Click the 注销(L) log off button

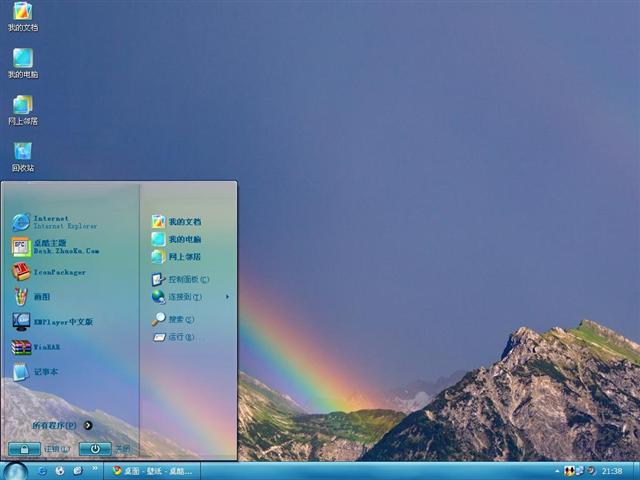coord(24,449)
